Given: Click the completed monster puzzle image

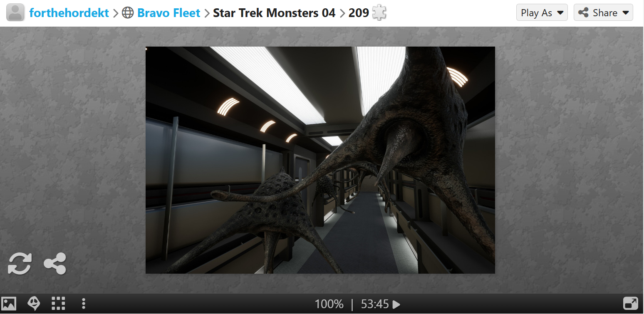Looking at the screenshot, I should pyautogui.click(x=320, y=160).
